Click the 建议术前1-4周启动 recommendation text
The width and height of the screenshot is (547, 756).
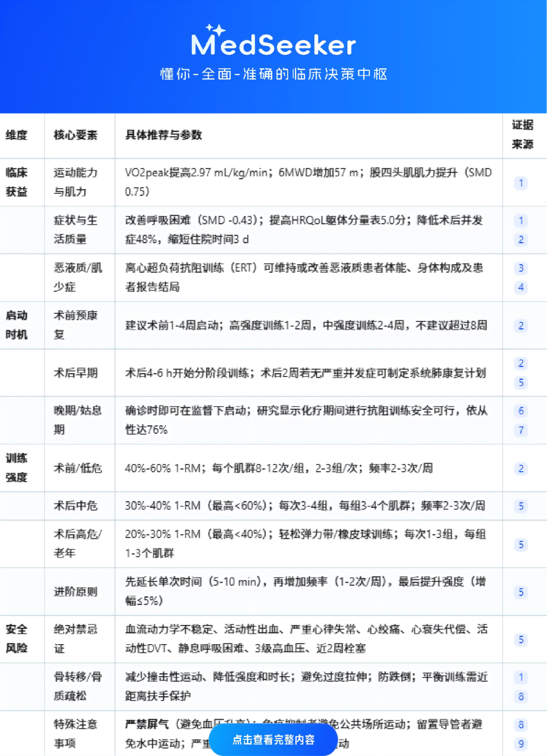pyautogui.click(x=306, y=325)
